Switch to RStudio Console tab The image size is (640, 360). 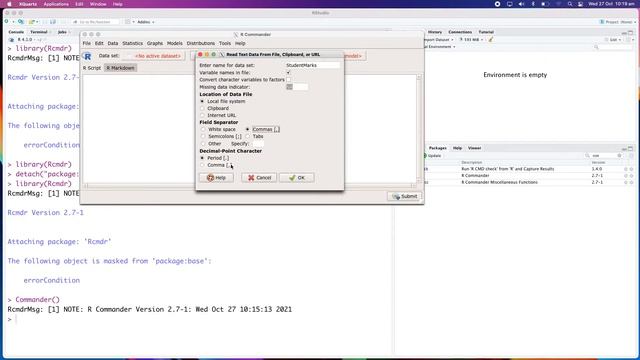click(x=16, y=32)
